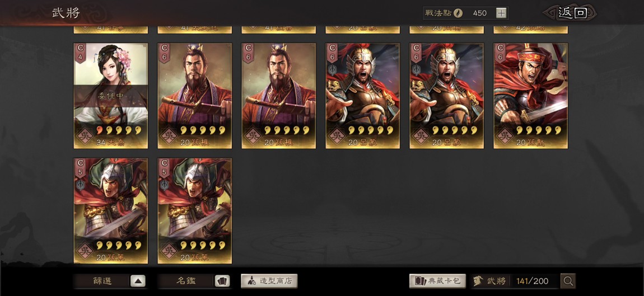The width and height of the screenshot is (644, 296).
Task: Open the 名鑑 catalog selector
Action: pyautogui.click(x=186, y=281)
